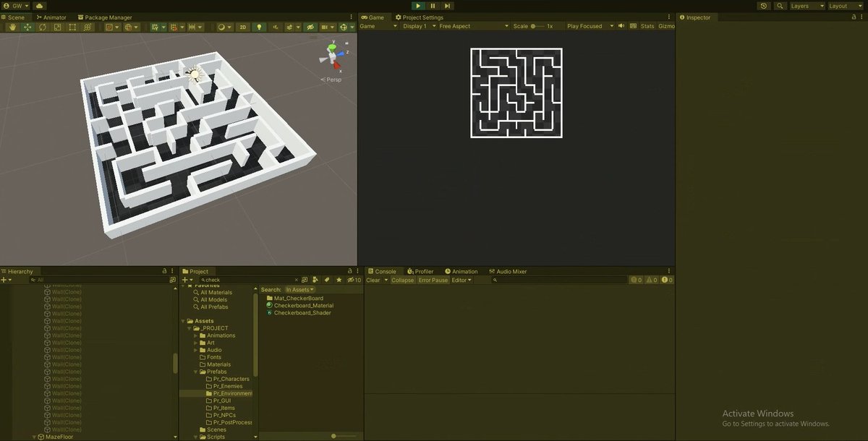
Task: Open the Layers dropdown
Action: 807,6
